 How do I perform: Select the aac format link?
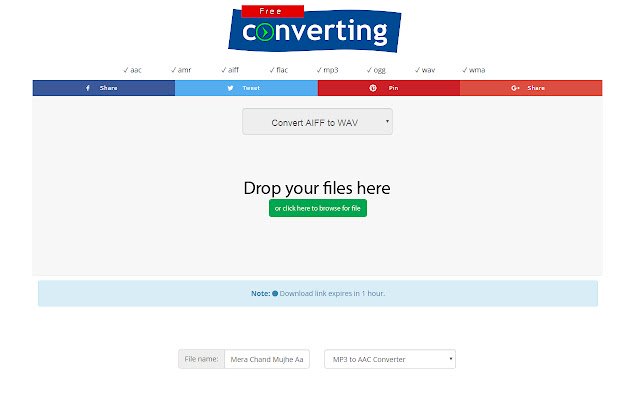click(x=133, y=70)
